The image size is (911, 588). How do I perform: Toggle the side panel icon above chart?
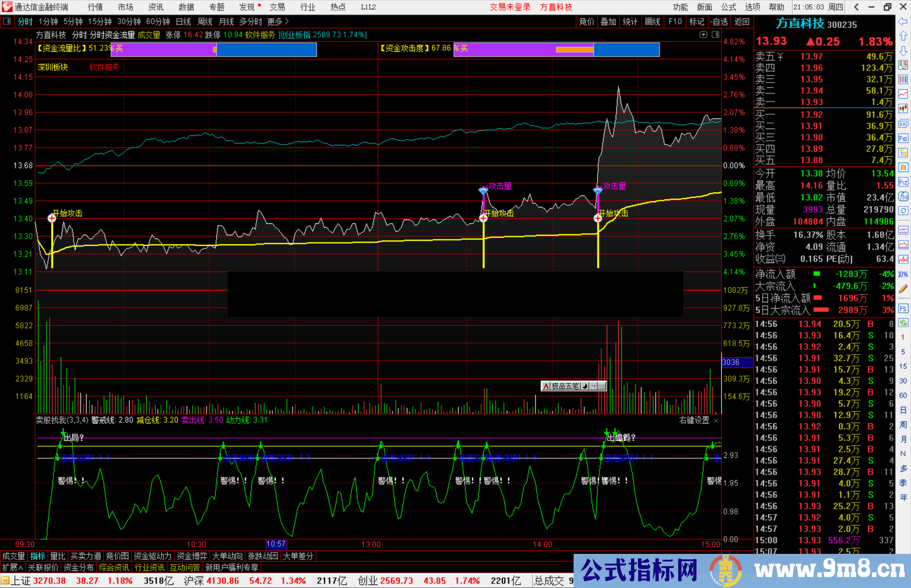(x=716, y=35)
